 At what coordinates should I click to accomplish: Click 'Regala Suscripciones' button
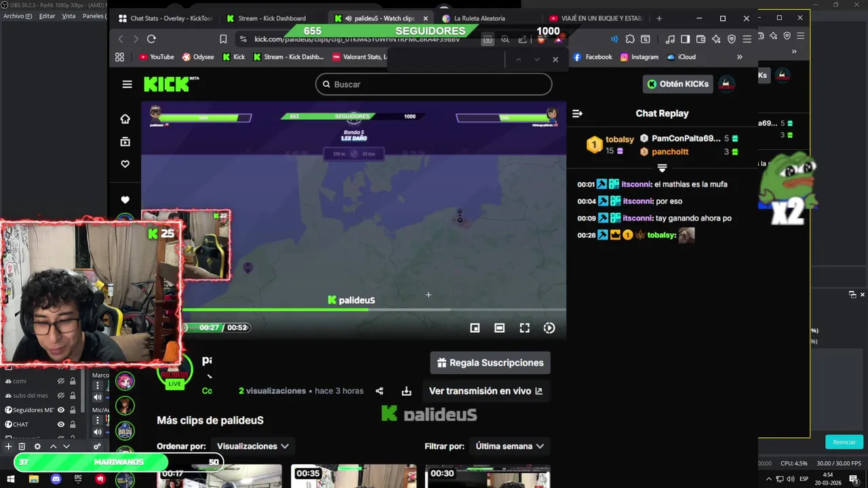pyautogui.click(x=490, y=363)
